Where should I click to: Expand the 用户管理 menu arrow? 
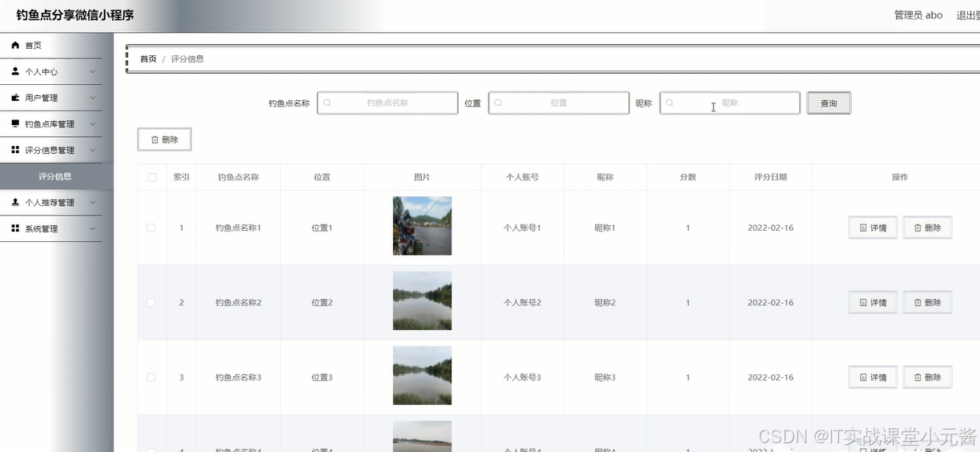[93, 98]
